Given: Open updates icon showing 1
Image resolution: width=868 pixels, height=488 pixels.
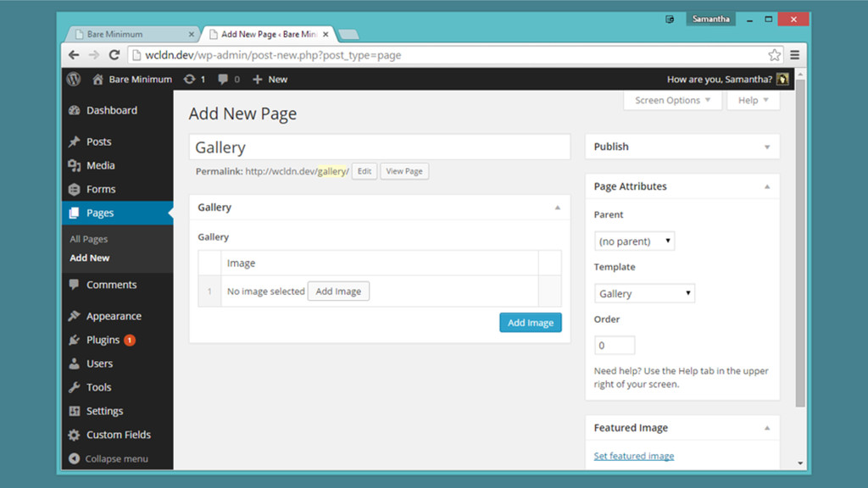Looking at the screenshot, I should (x=189, y=79).
